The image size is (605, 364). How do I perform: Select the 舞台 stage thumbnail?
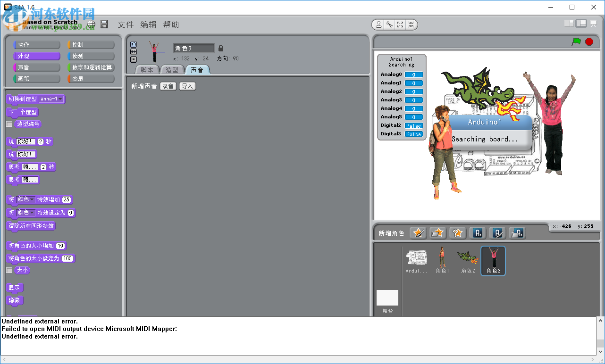pyautogui.click(x=387, y=302)
